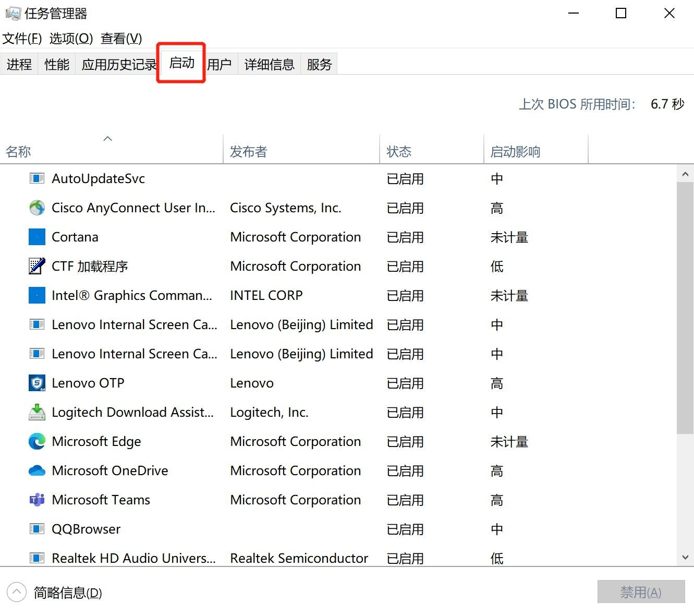Image resolution: width=694 pixels, height=616 pixels.
Task: Click the CTF 加载程序 pen icon
Action: pos(36,266)
